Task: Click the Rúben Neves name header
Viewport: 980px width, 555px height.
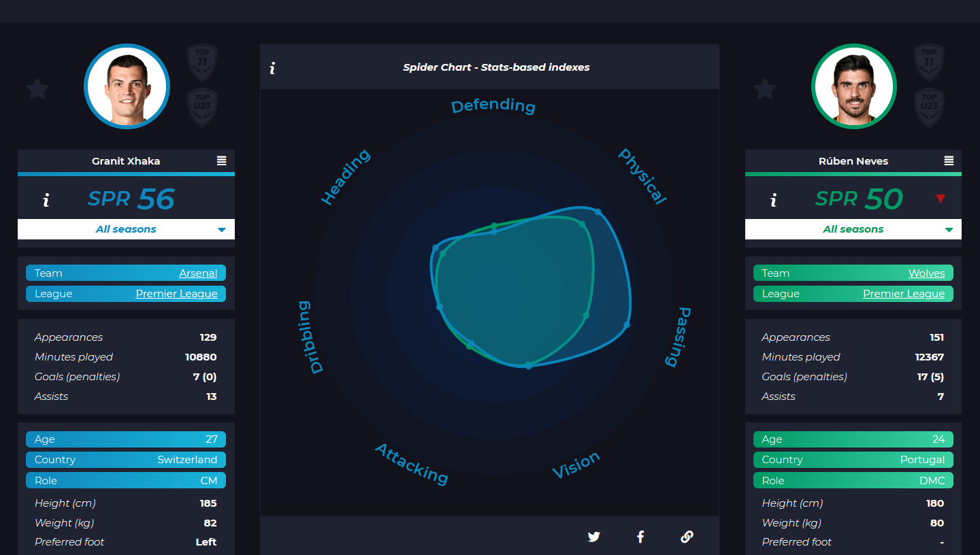Action: pyautogui.click(x=853, y=161)
